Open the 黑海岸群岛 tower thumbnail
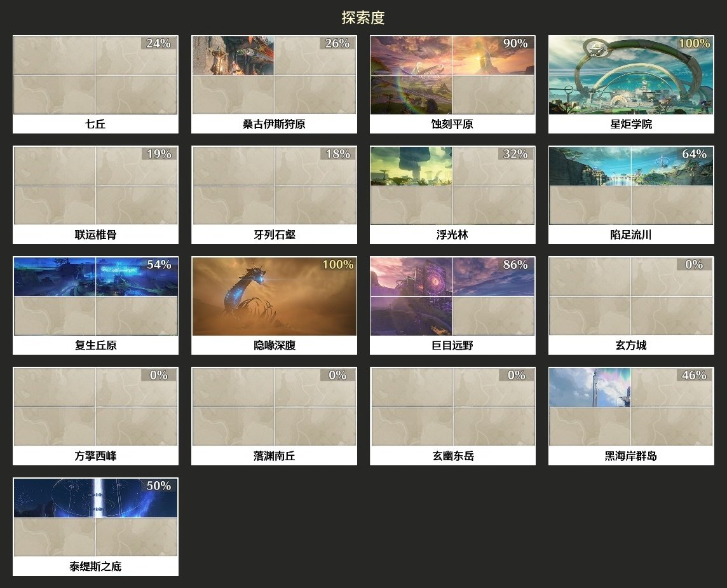The width and height of the screenshot is (727, 588). pyautogui.click(x=631, y=407)
